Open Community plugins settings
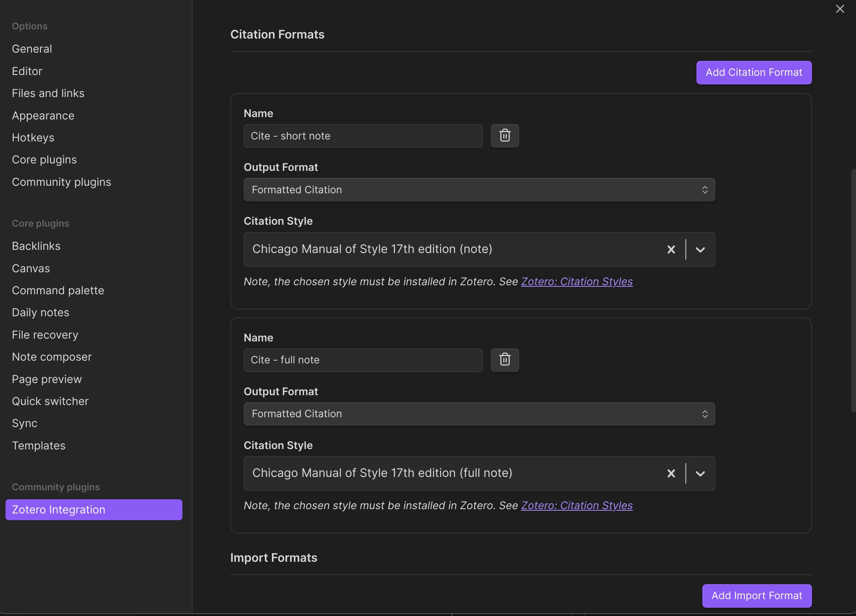 [61, 182]
